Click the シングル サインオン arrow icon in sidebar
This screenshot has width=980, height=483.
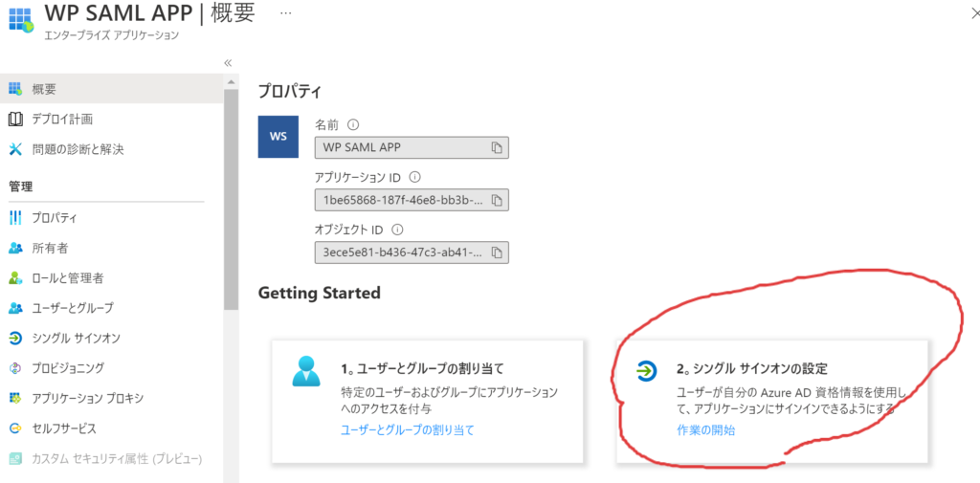click(x=15, y=338)
